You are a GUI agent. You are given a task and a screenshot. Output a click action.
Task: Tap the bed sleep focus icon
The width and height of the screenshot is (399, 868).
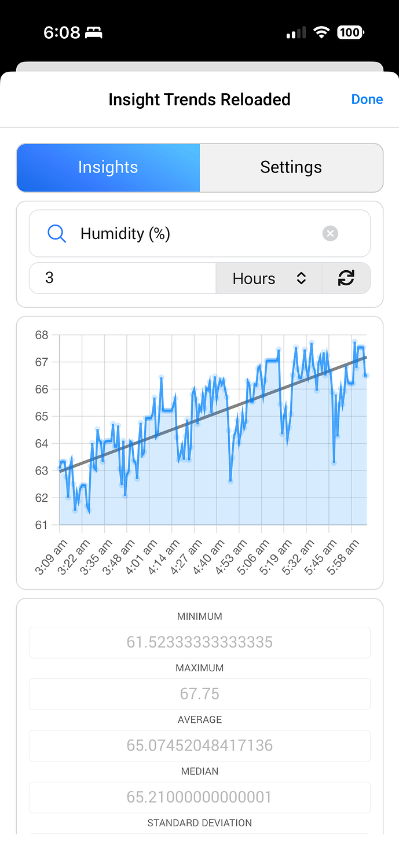pos(94,33)
